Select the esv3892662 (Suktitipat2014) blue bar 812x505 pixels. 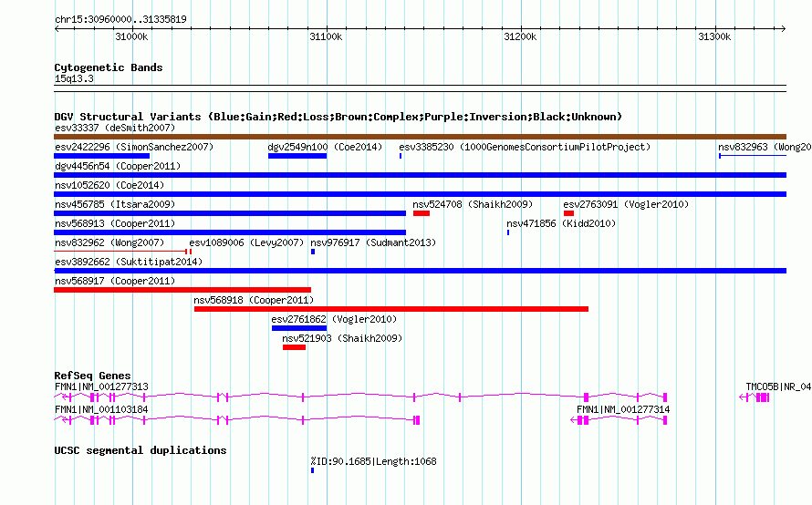(x=420, y=271)
